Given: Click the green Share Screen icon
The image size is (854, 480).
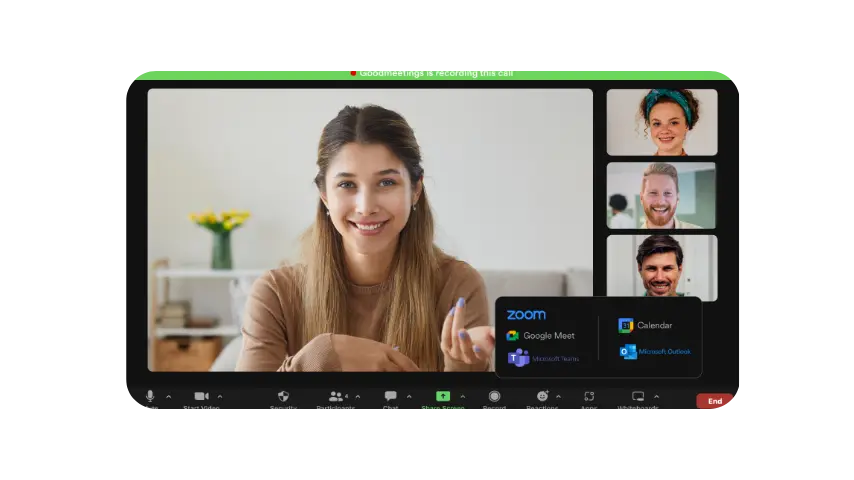Looking at the screenshot, I should [443, 396].
